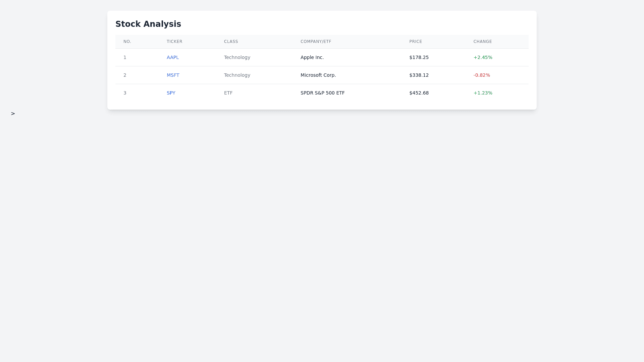
Task: Open the MSFT ticker link
Action: [173, 75]
